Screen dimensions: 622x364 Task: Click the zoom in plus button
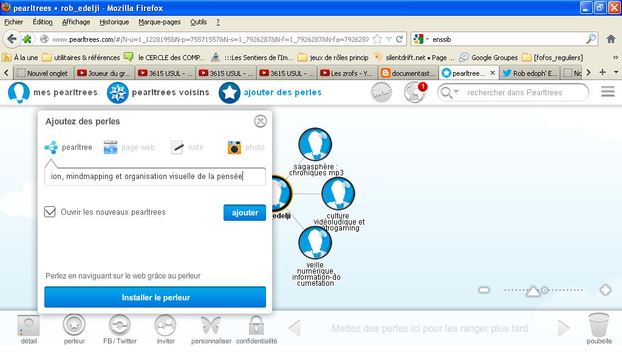tap(606, 290)
